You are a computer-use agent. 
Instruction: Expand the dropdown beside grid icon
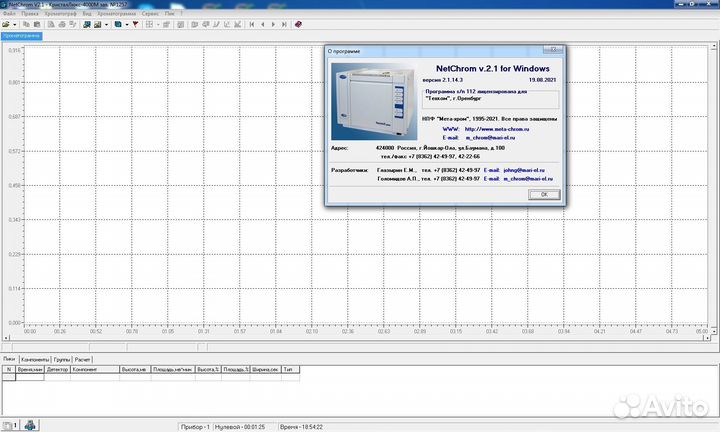(158, 24)
